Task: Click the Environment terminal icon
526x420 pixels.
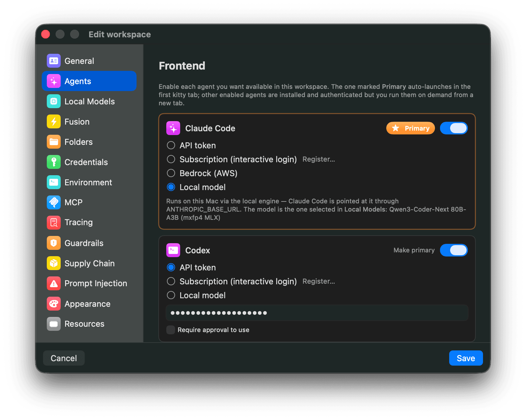Action: pos(54,182)
